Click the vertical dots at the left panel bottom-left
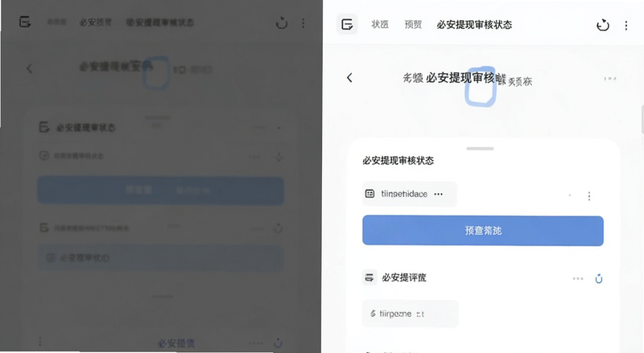 (x=39, y=342)
